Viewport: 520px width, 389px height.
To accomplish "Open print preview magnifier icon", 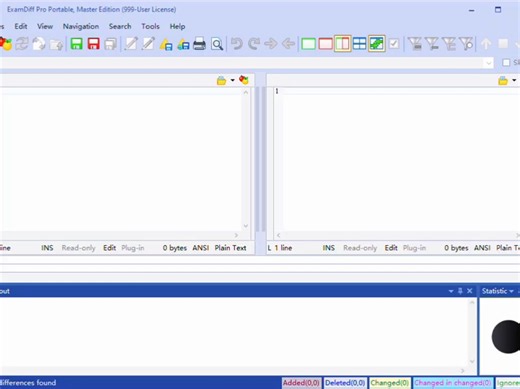I will point(217,44).
